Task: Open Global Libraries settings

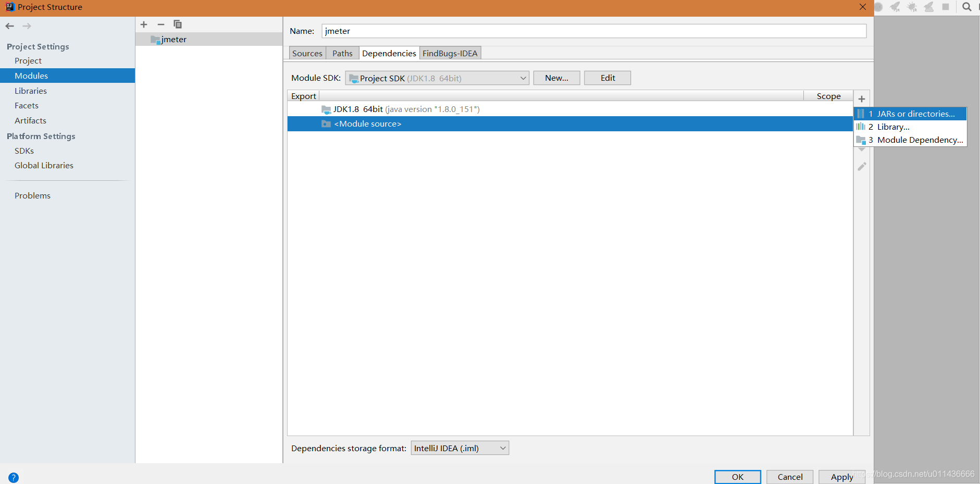Action: 44,165
